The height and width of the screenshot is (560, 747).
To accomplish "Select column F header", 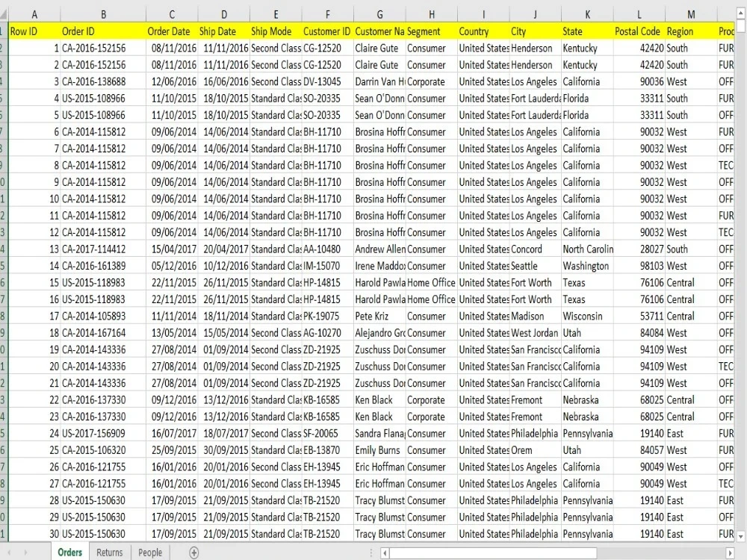I will point(328,15).
